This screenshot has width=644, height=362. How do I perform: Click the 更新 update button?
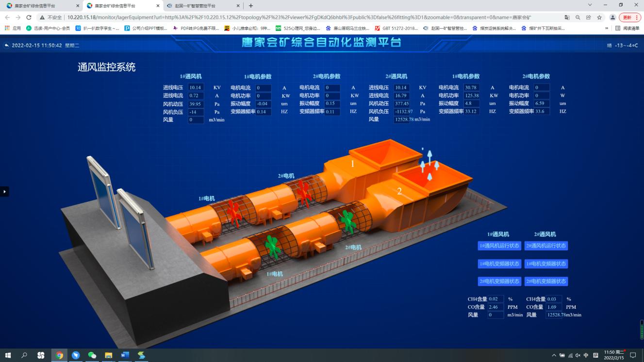[x=630, y=17]
